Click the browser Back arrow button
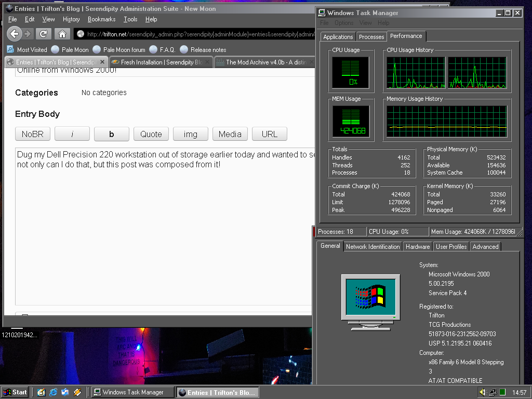The height and width of the screenshot is (399, 532). pos(14,34)
